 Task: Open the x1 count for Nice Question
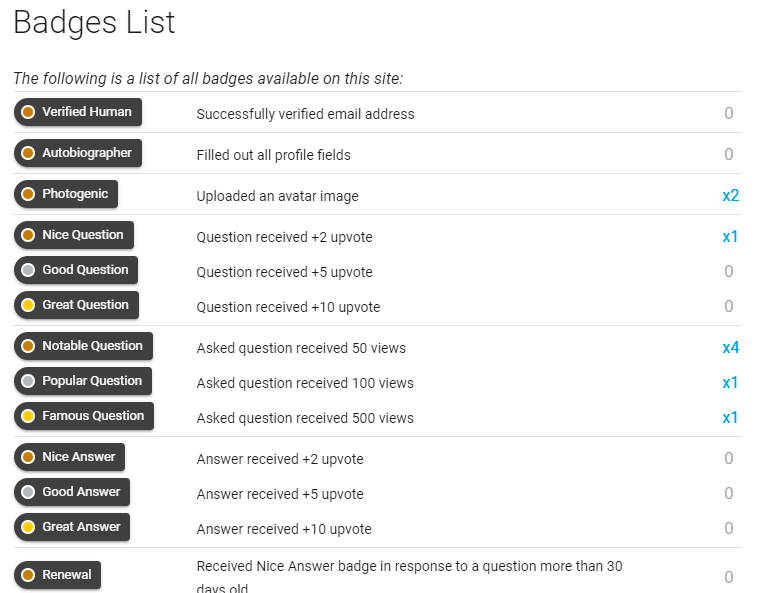point(730,236)
